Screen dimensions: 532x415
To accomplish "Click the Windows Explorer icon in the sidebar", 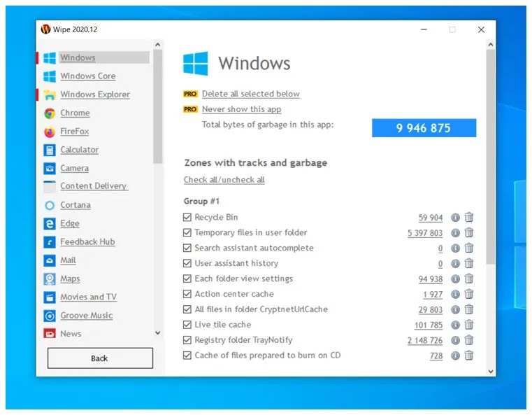I will (50, 94).
